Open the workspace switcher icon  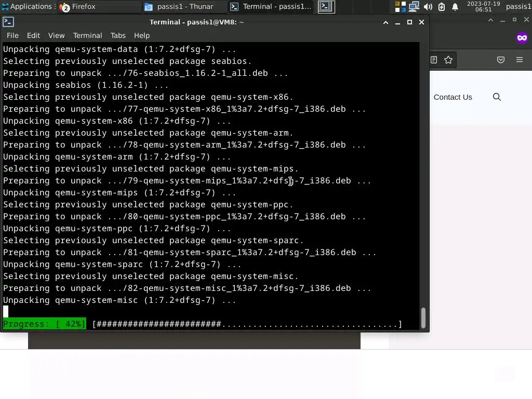401,6
